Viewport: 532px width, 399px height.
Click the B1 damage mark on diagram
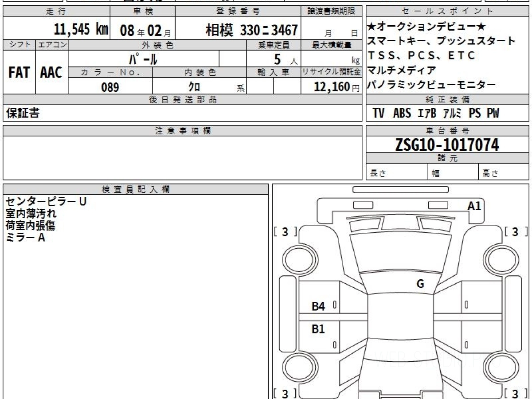318,329
